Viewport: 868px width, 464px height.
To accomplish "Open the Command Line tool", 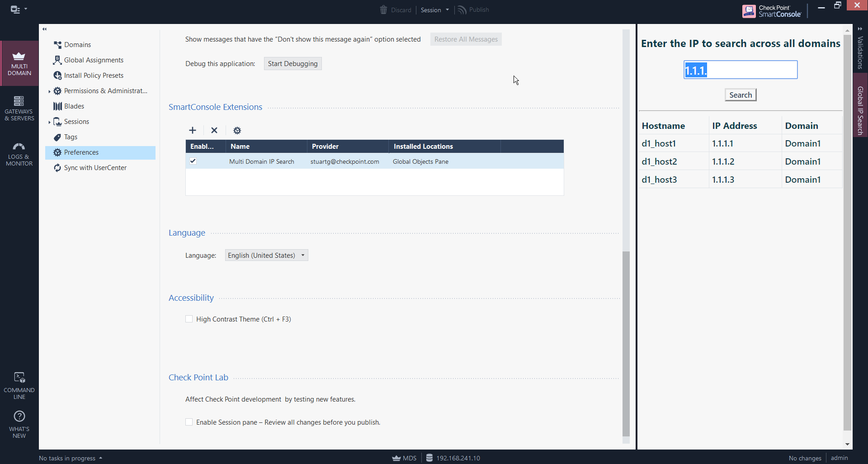I will pyautogui.click(x=19, y=386).
